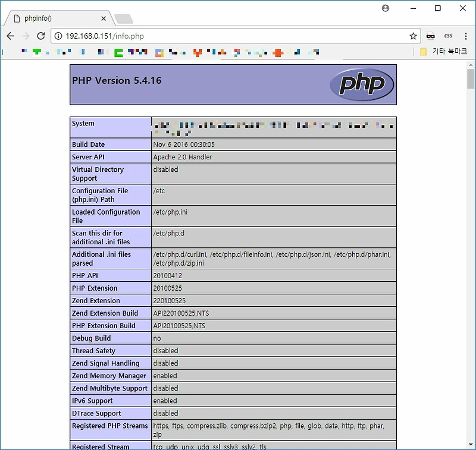Reload the info.php page
This screenshot has width=476, height=450.
click(40, 36)
